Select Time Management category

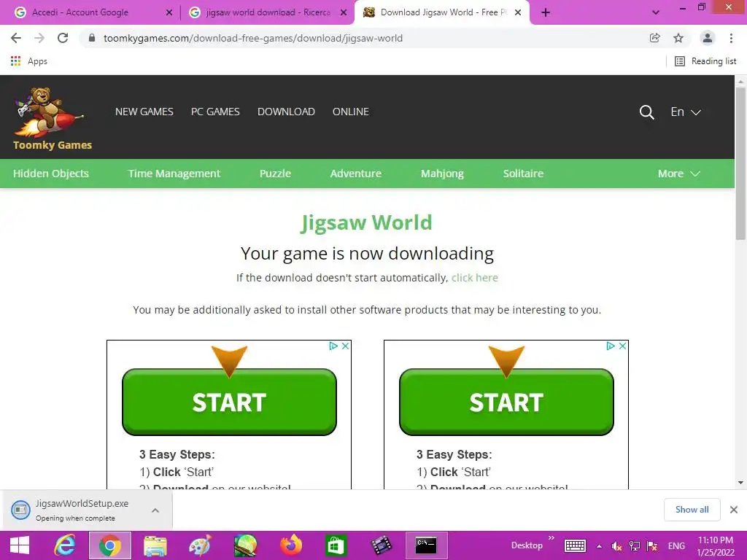point(174,174)
